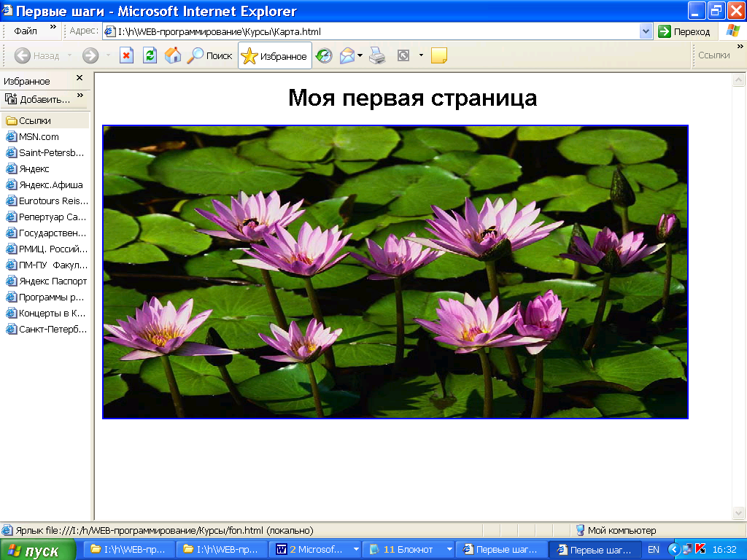Image resolution: width=747 pixels, height=560 pixels.
Task: Click the page scrollbar down arrow
Action: click(x=738, y=513)
